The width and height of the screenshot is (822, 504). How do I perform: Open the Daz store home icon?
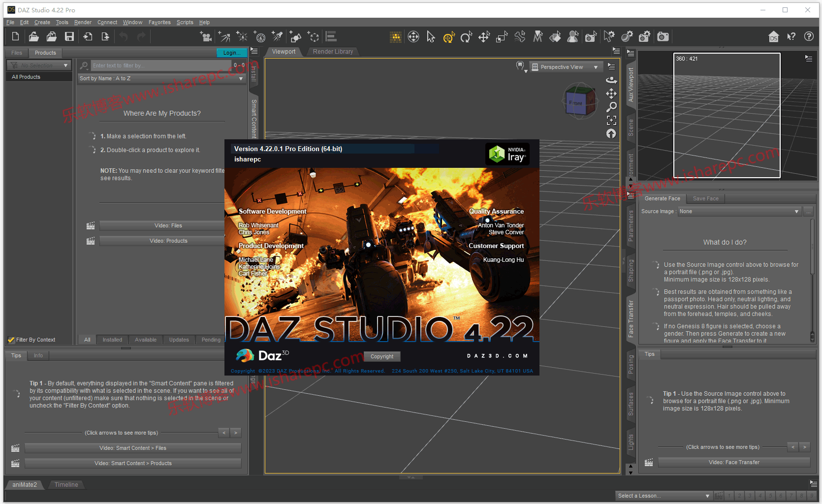774,36
